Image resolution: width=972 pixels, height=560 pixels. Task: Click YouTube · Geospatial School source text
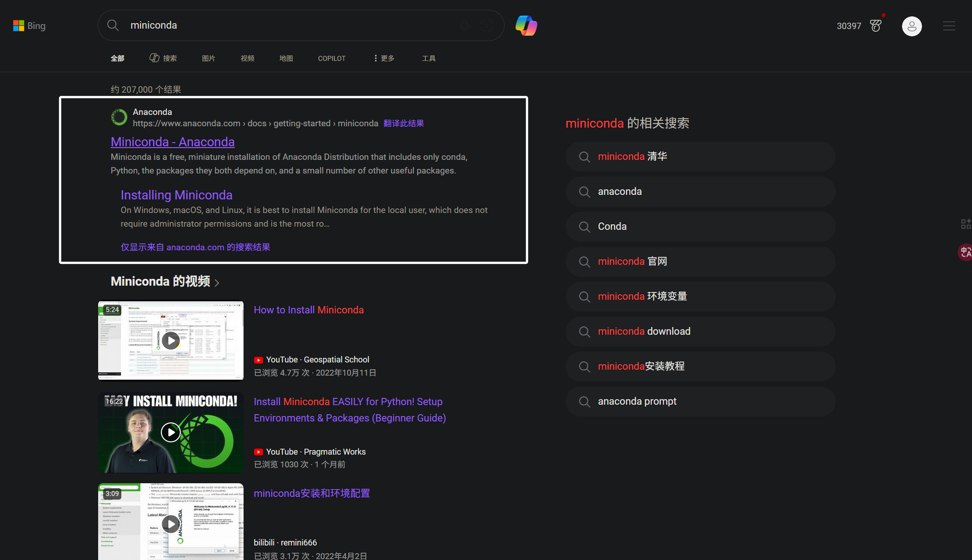(x=318, y=360)
